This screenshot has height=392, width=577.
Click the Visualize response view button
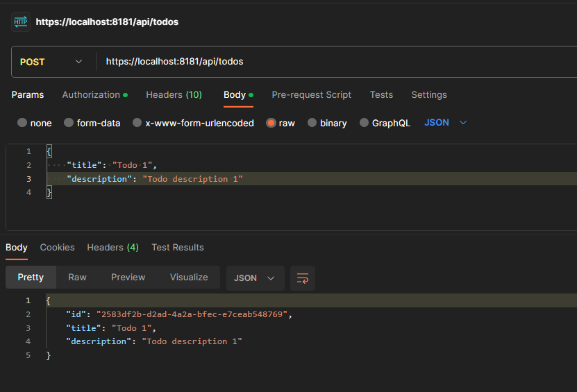click(189, 278)
